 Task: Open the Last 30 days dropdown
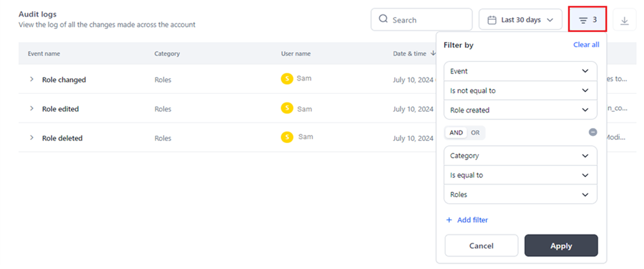tap(520, 20)
